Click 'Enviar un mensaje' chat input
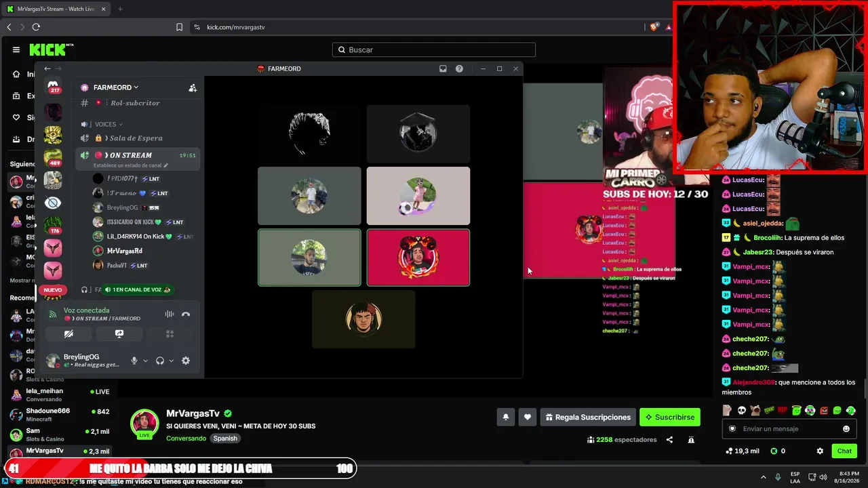 click(x=789, y=429)
